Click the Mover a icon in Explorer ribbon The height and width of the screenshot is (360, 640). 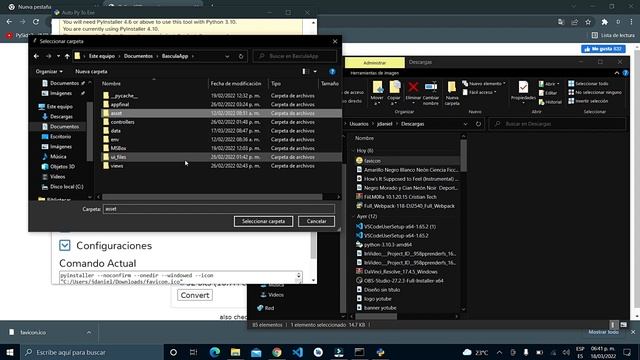pos(377,87)
